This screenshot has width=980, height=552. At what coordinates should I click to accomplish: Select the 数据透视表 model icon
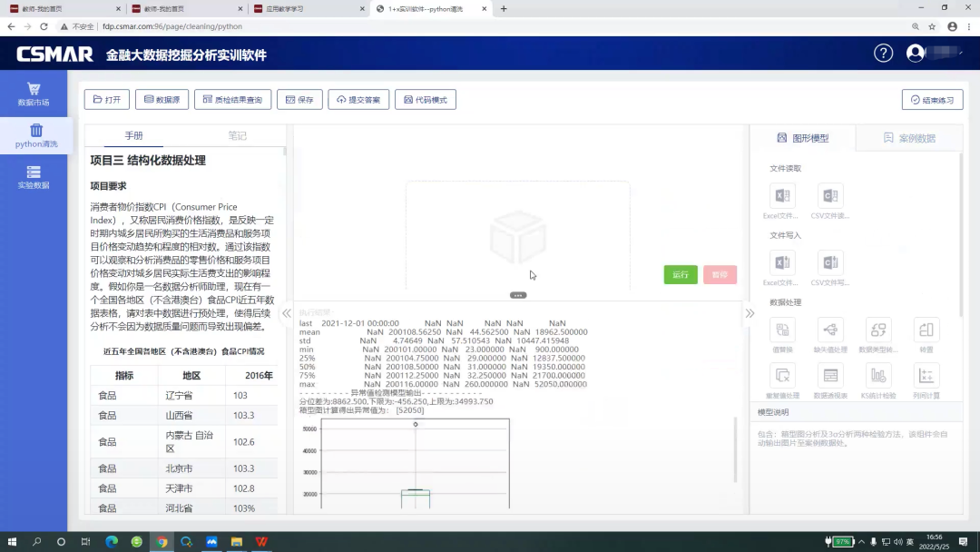tap(830, 375)
